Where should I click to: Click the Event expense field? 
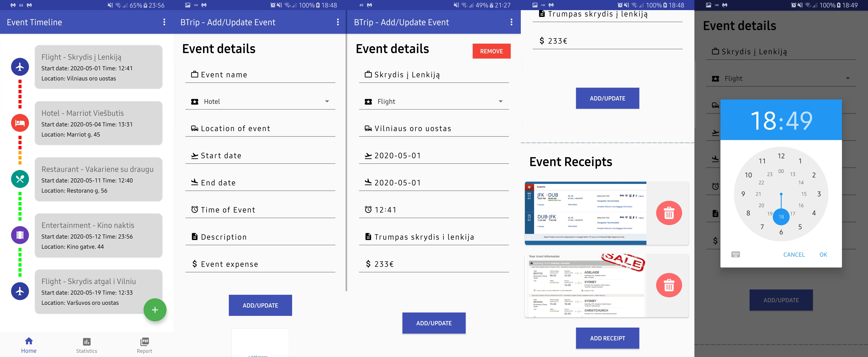point(260,264)
